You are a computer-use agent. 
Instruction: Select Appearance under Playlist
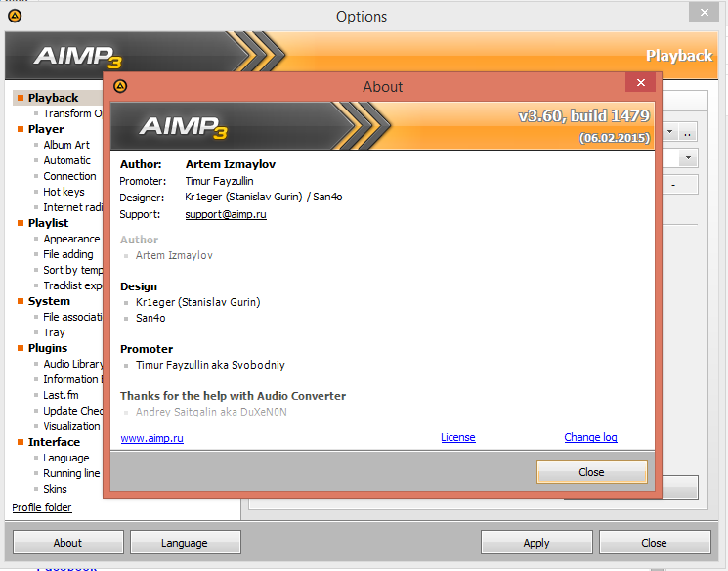click(71, 239)
